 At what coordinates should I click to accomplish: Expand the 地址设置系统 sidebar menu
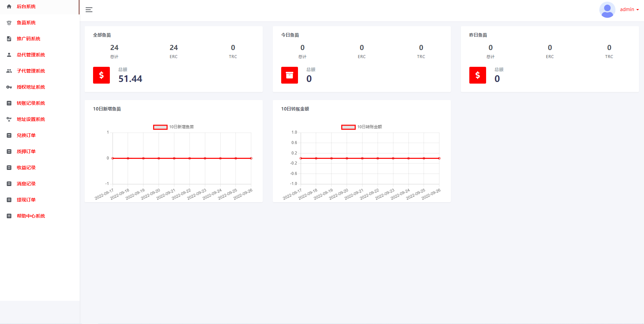click(x=31, y=119)
